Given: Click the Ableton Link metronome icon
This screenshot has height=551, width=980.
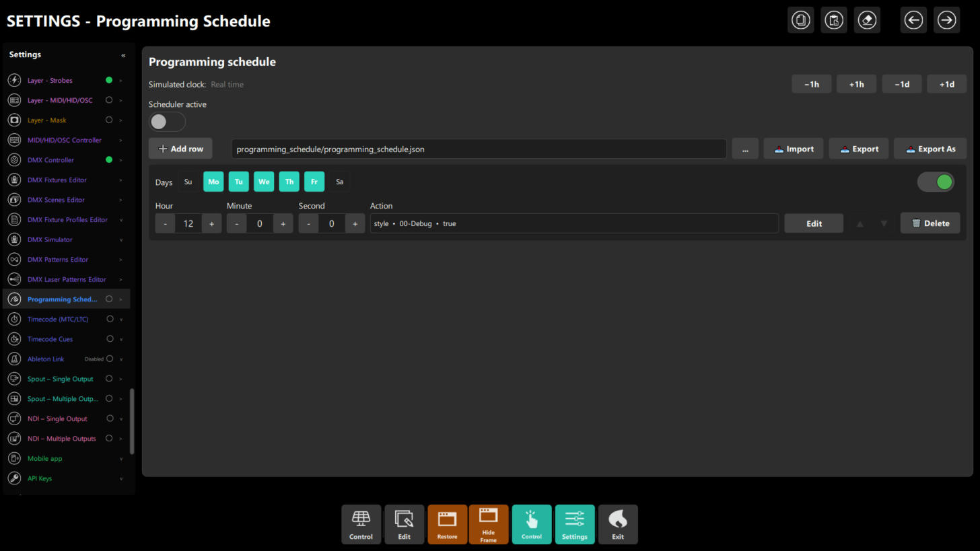Looking at the screenshot, I should tap(14, 359).
